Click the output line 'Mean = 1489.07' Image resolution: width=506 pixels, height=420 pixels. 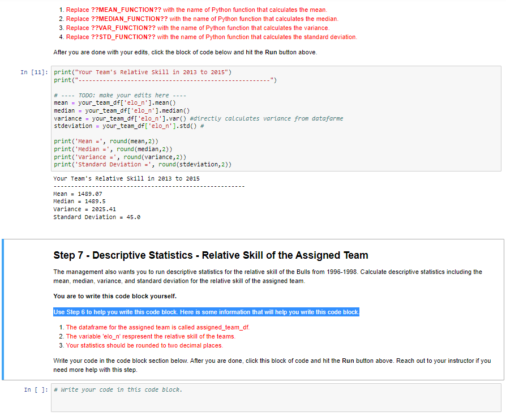(x=79, y=194)
